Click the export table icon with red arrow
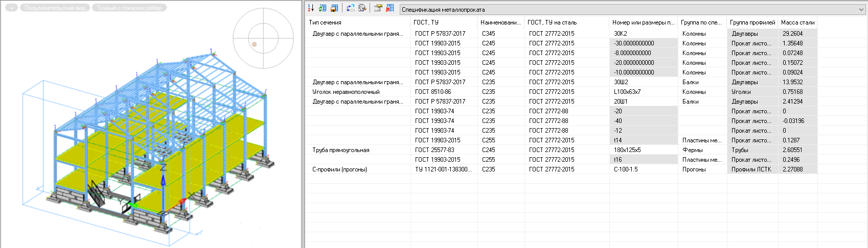The width and height of the screenshot is (868, 248). [x=390, y=8]
